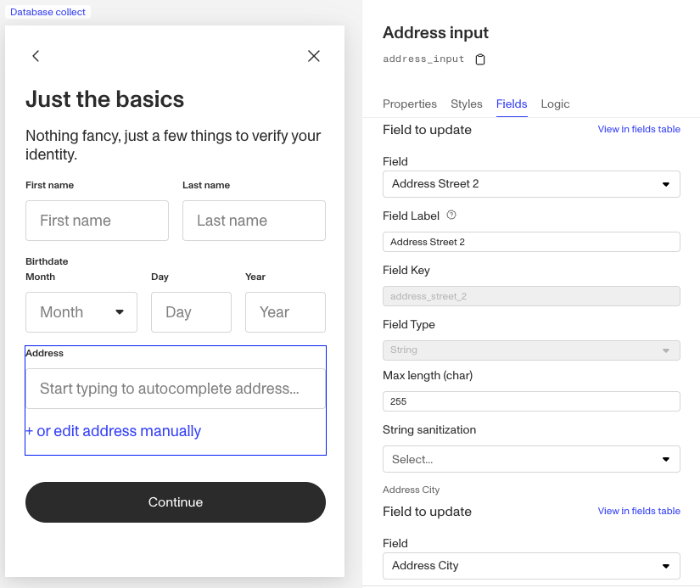700x588 pixels.
Task: Open the Month dropdown in the form
Action: click(x=81, y=312)
